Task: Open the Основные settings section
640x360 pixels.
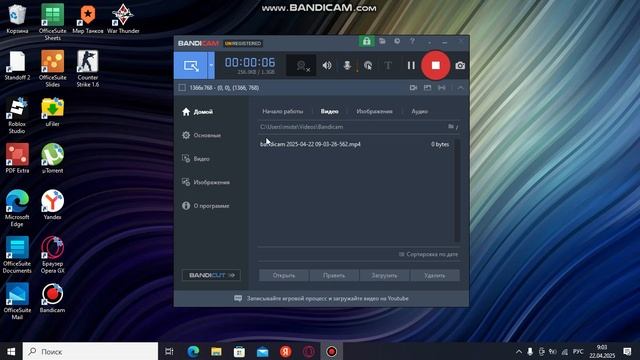Action: coord(202,135)
